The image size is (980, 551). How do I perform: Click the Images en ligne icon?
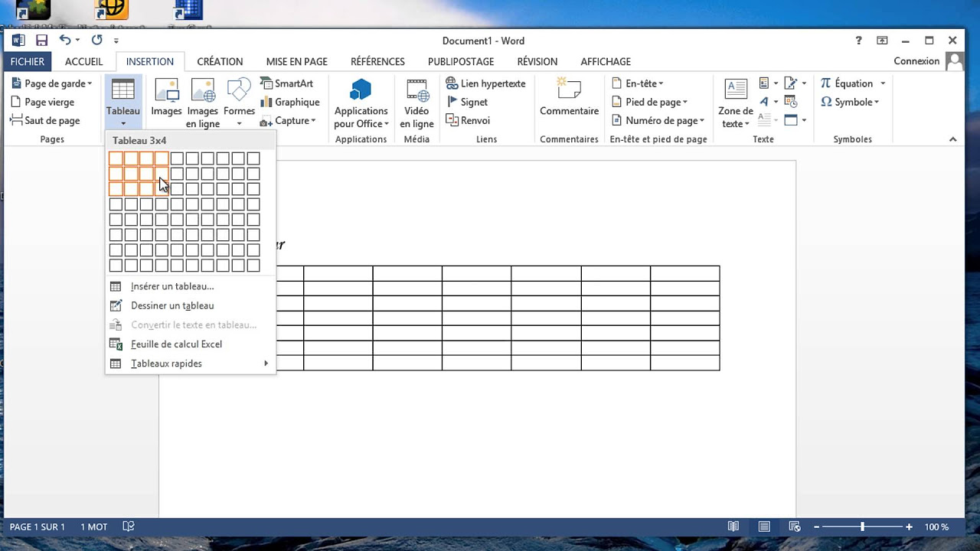(203, 90)
